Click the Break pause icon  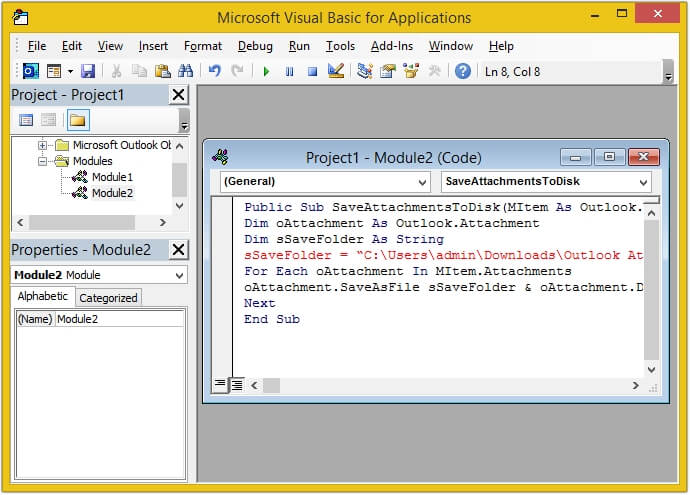coord(289,71)
